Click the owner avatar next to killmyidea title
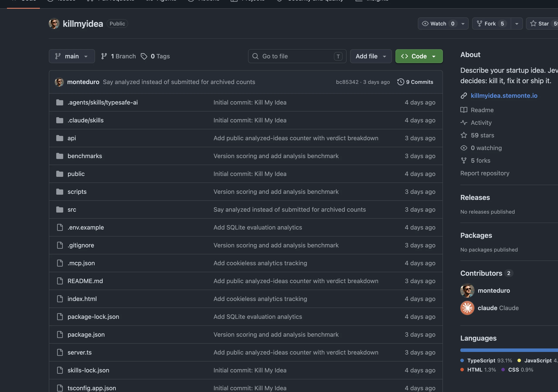Image resolution: width=558 pixels, height=392 pixels. [54, 24]
